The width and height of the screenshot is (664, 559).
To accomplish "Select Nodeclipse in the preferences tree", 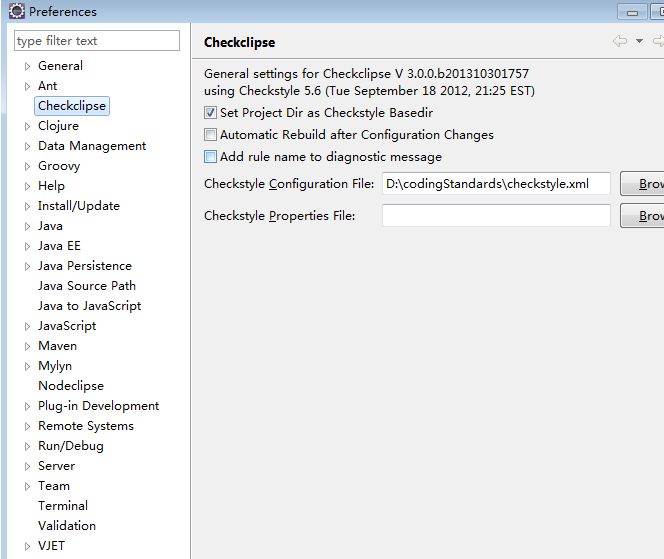I will point(70,386).
